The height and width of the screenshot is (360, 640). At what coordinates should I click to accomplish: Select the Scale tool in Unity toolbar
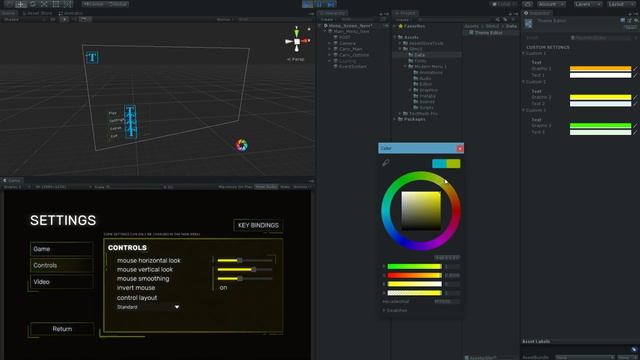click(44, 4)
